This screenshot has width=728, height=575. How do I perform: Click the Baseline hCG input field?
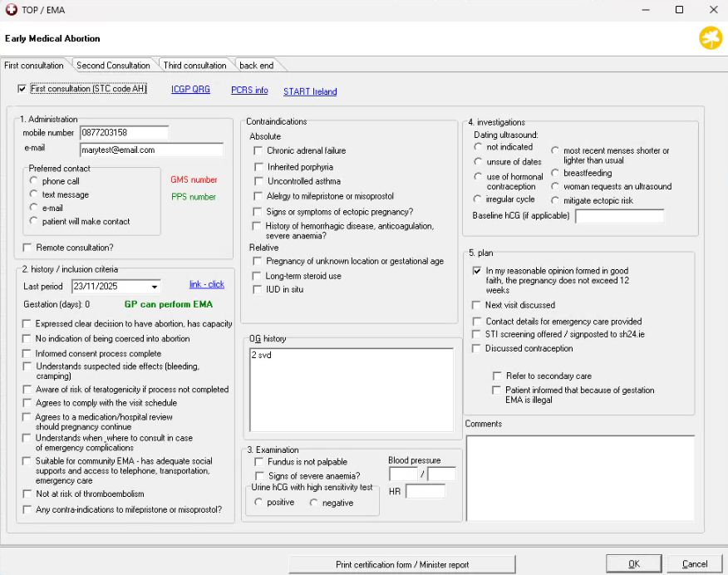coord(619,216)
